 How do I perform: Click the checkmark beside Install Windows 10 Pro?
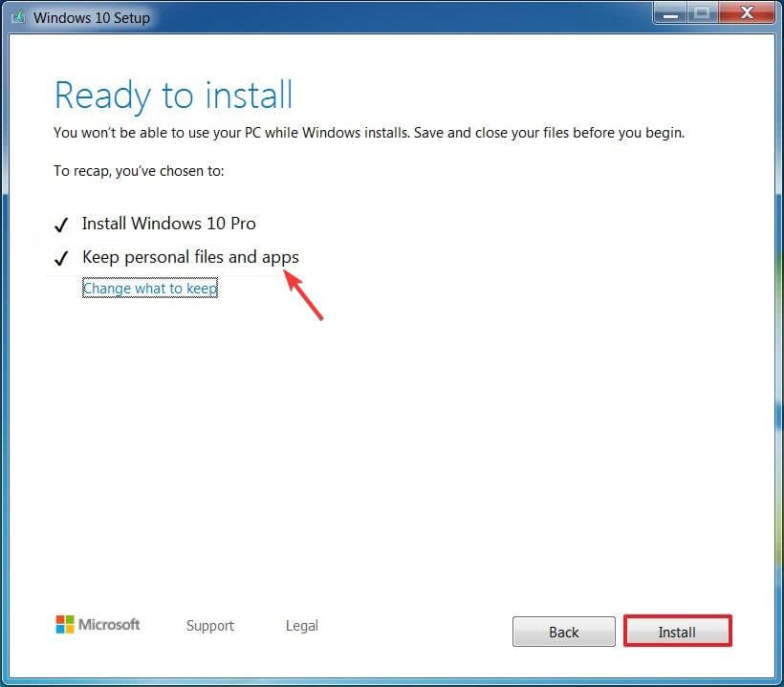pyautogui.click(x=61, y=225)
